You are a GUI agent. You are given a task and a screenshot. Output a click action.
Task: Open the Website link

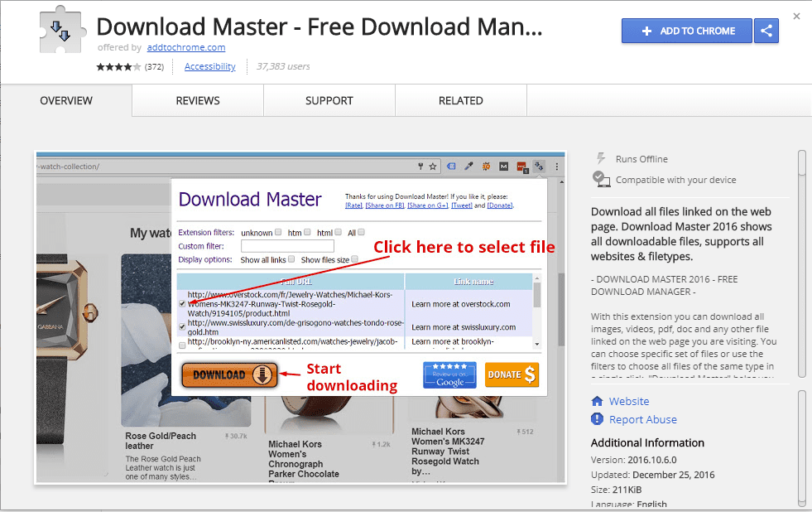click(629, 401)
